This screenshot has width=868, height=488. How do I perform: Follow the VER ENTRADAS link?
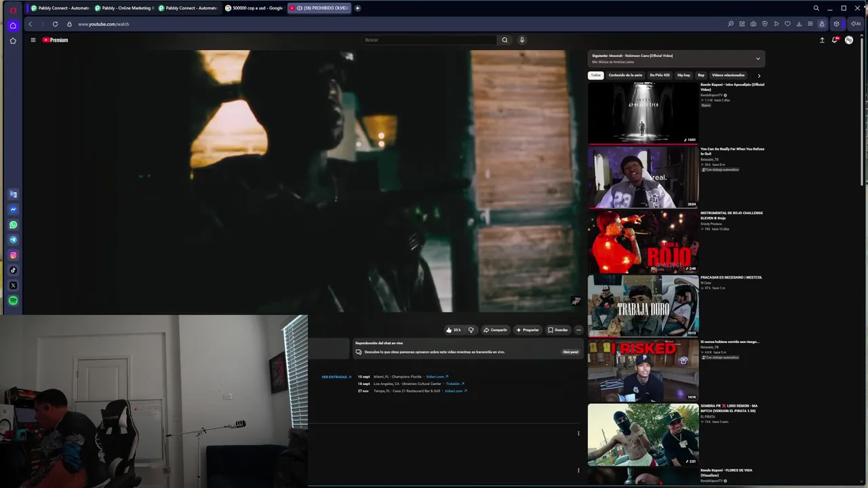(336, 377)
